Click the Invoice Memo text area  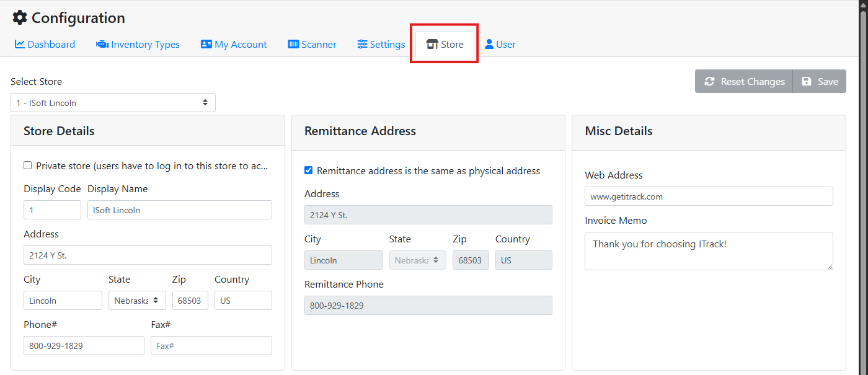(709, 250)
